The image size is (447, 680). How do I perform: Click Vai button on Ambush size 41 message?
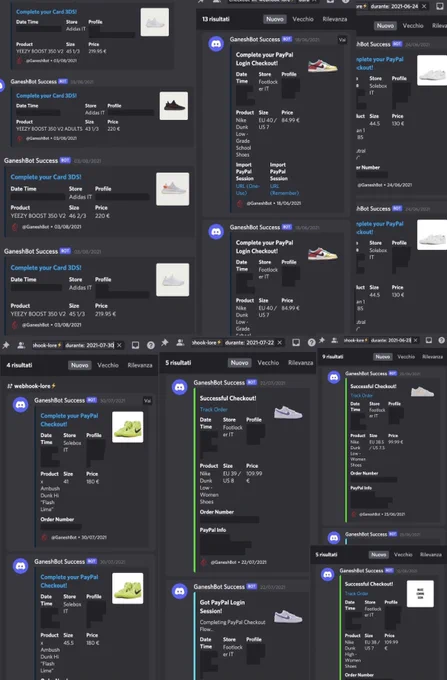(147, 401)
